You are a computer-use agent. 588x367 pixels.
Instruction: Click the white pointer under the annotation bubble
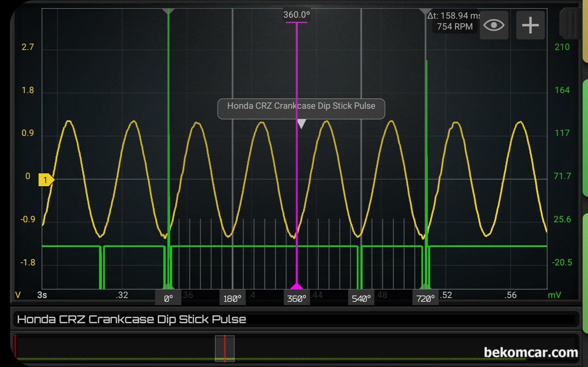[x=302, y=124]
